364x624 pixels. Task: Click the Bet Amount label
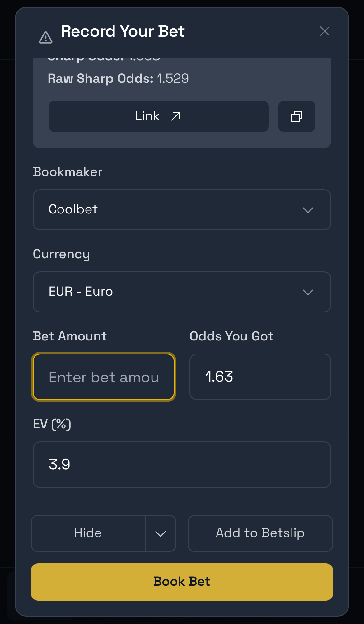[70, 336]
